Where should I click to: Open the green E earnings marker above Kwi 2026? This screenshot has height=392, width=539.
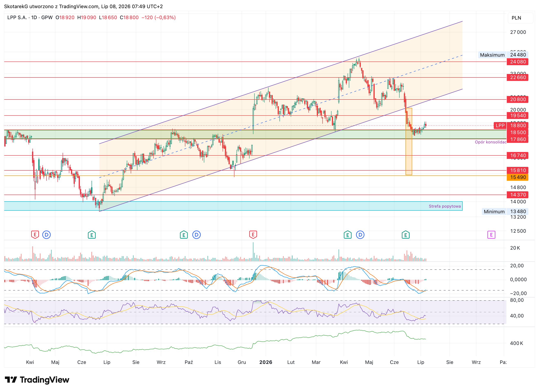pyautogui.click(x=347, y=235)
